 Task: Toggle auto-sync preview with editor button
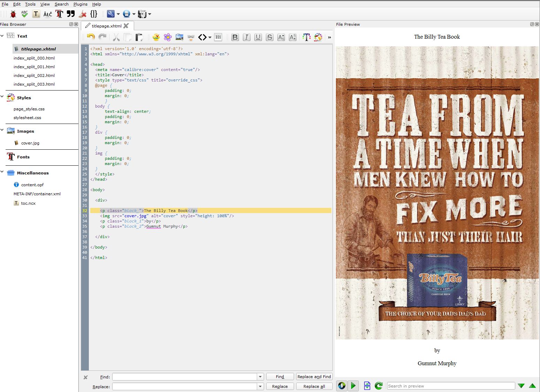[x=342, y=386]
